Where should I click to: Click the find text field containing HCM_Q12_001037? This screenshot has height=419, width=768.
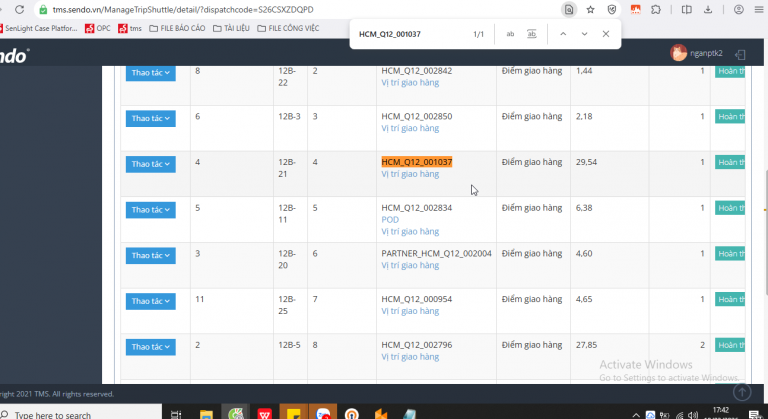(x=411, y=34)
